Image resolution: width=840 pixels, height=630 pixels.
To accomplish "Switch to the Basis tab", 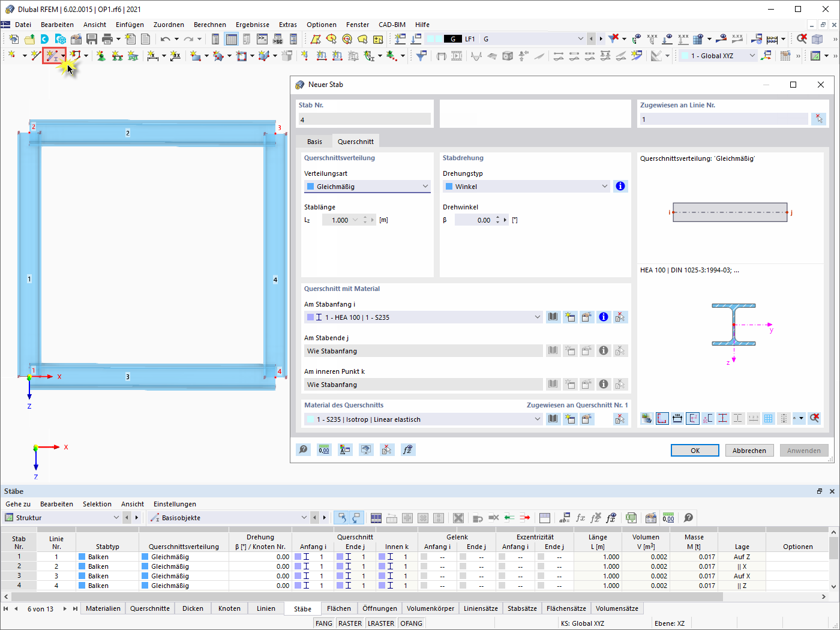I will [314, 142].
